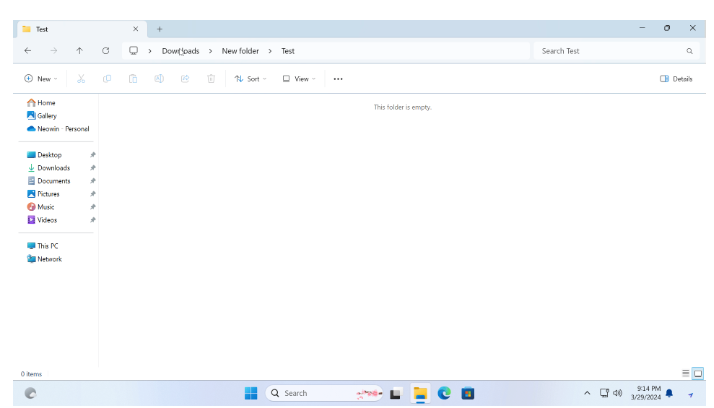714x408 pixels.
Task: Click the PC icon in address bar
Action: [133, 51]
